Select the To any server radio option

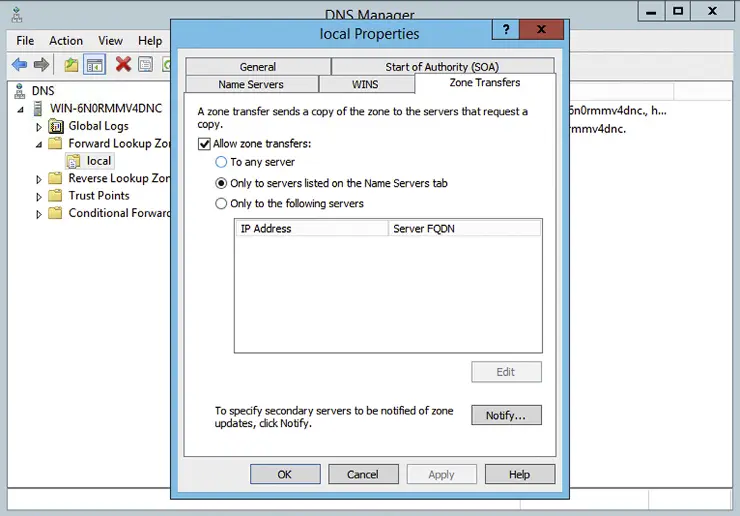point(222,162)
